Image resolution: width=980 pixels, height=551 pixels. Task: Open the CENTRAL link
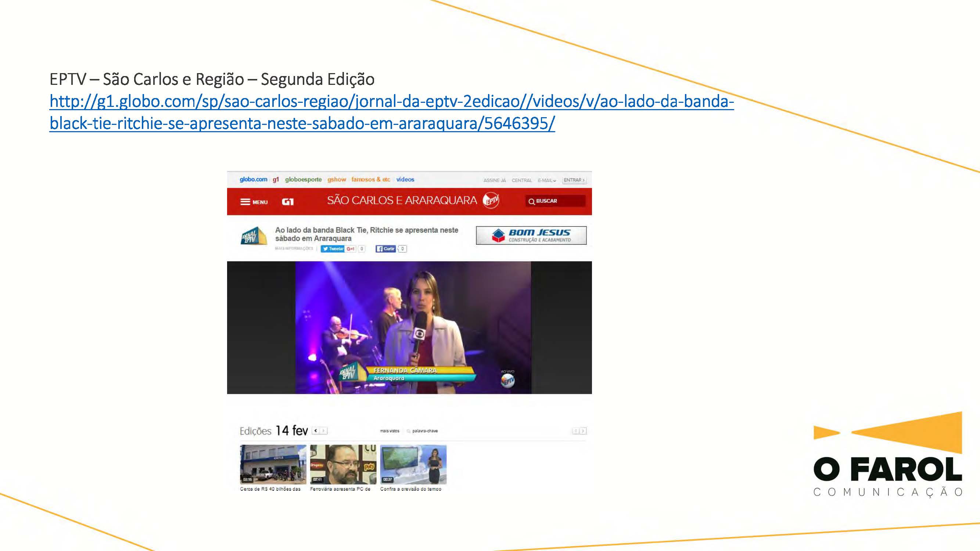tap(521, 180)
